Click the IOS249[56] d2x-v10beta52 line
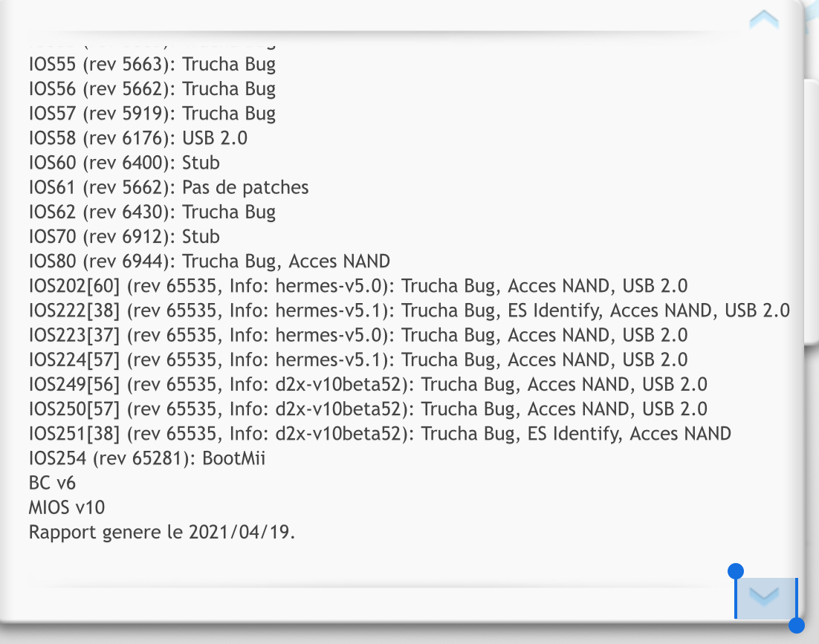819x644 pixels. (368, 385)
